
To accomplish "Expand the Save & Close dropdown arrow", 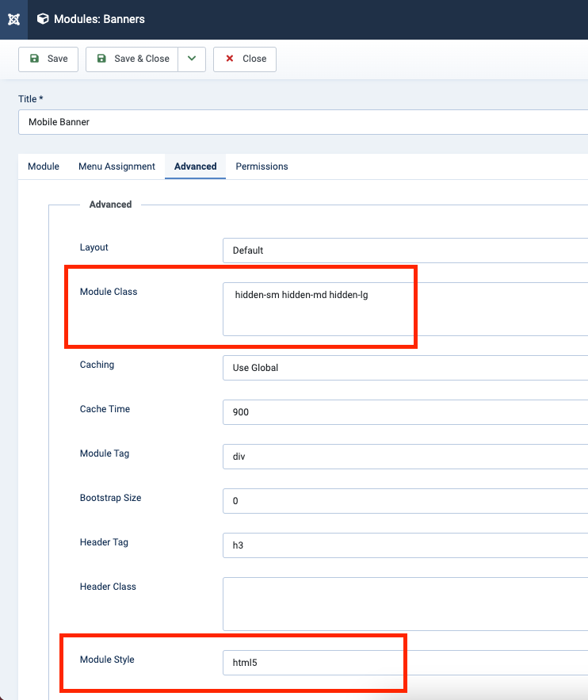I will tap(192, 59).
